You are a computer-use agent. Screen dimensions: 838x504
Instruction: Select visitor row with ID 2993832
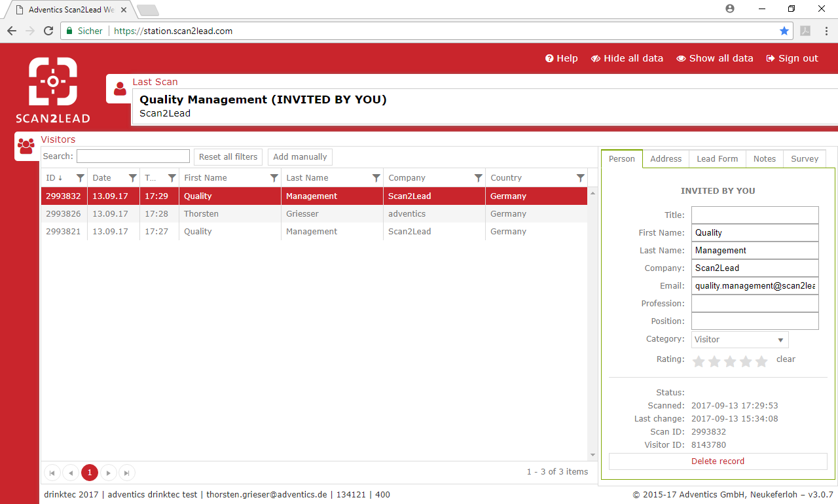point(314,196)
